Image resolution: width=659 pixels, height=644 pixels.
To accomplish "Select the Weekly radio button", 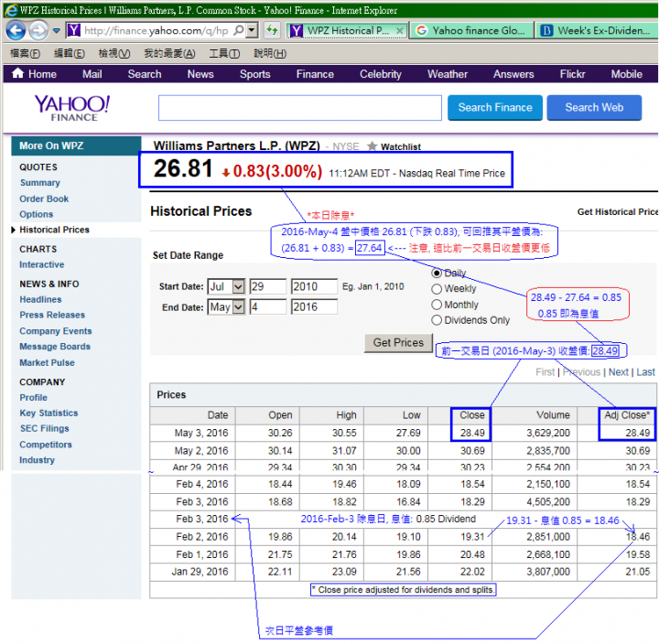I will [437, 289].
